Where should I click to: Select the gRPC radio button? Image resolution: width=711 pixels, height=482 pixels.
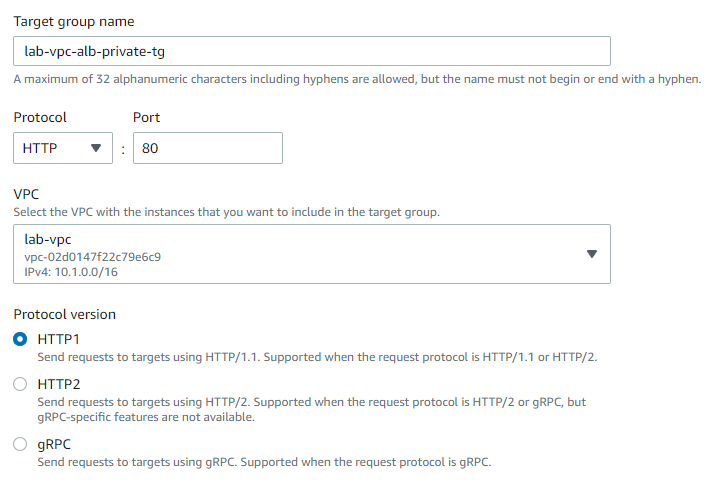pos(20,443)
